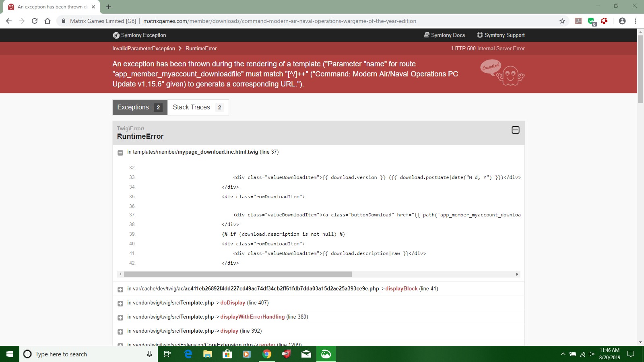644x362 pixels.
Task: Click the displayBlock link in the trace
Action: coord(401,288)
